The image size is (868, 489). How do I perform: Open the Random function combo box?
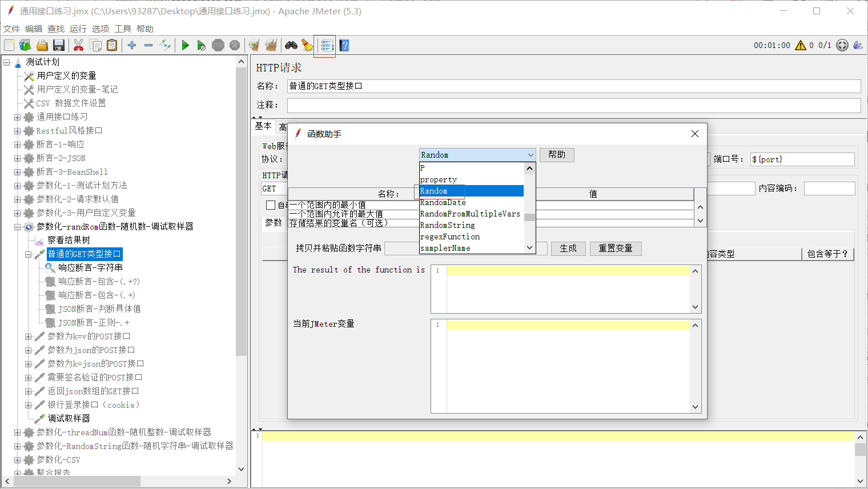pos(477,155)
